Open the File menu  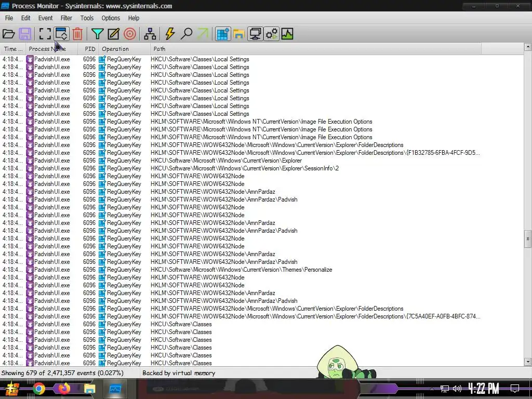tap(9, 18)
